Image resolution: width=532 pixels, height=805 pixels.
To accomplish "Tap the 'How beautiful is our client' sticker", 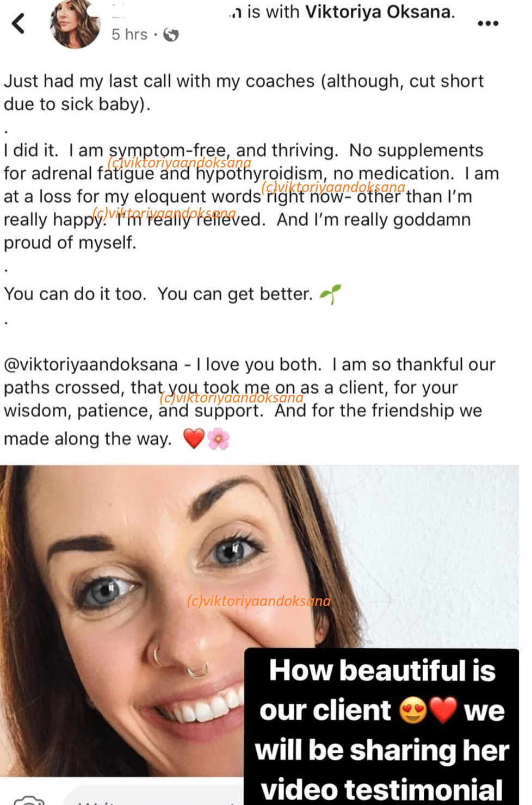I will 381,727.
